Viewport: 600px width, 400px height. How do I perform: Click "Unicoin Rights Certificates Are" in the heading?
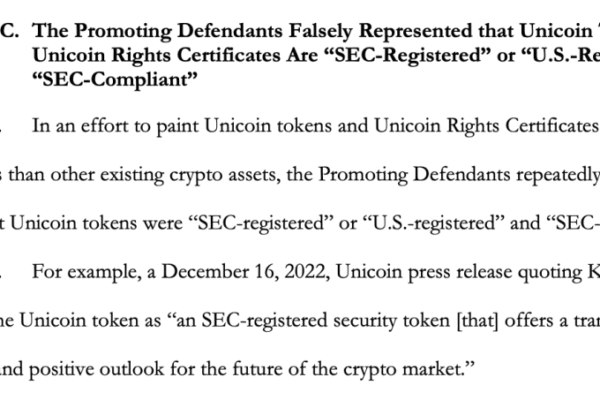click(175, 56)
